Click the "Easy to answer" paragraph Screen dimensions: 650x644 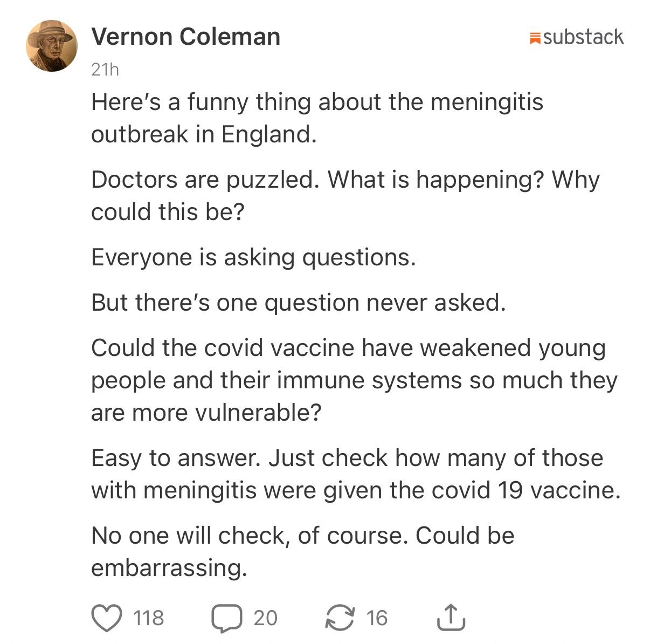(356, 474)
